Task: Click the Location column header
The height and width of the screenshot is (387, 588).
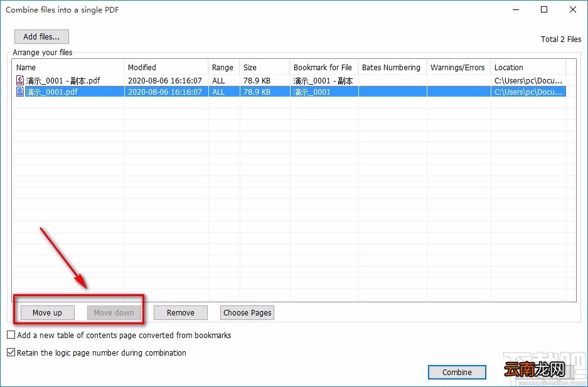Action: 528,68
